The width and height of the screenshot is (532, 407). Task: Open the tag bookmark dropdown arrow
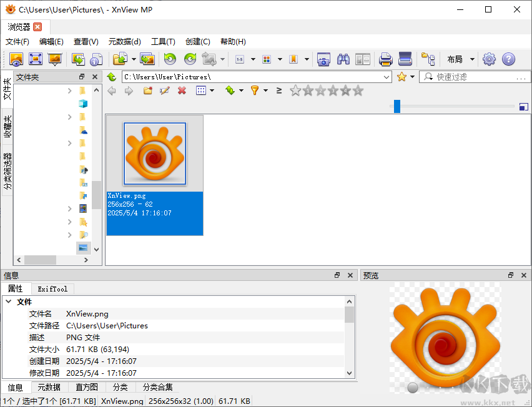point(307,59)
